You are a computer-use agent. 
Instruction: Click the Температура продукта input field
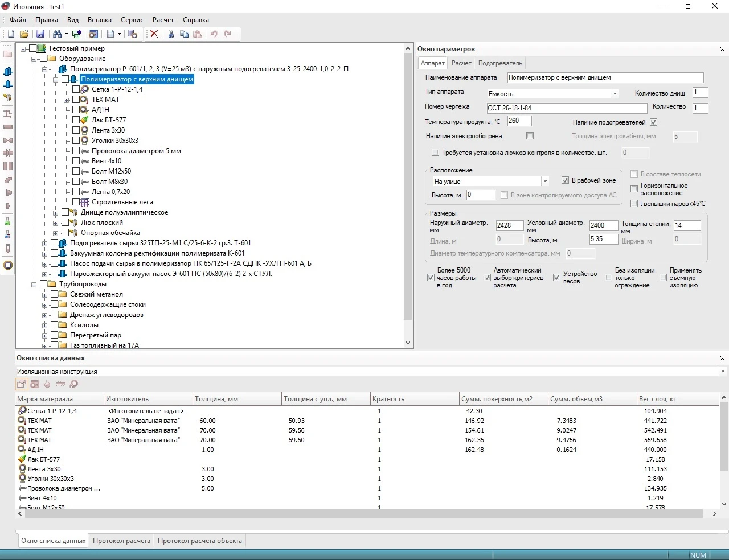point(518,121)
